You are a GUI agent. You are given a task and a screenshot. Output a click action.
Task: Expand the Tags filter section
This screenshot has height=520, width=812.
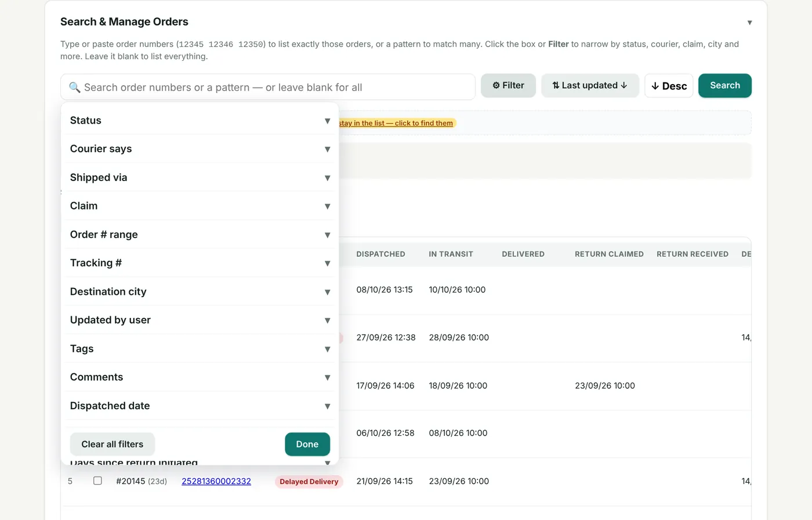click(x=200, y=348)
